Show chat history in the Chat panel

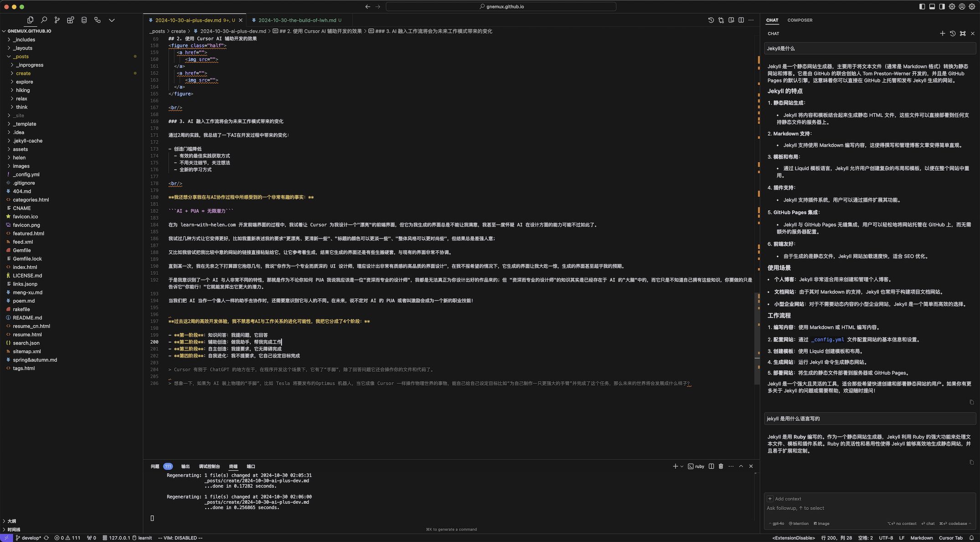(953, 33)
